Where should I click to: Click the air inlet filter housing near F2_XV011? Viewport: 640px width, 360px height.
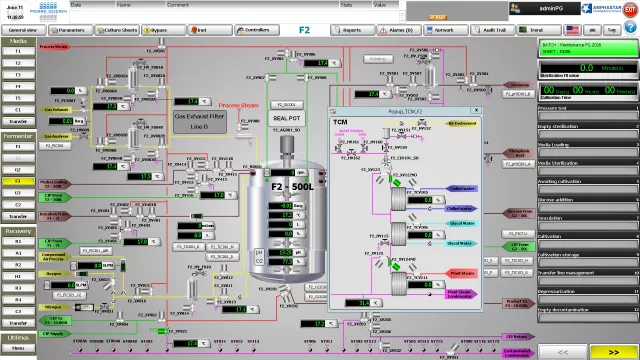192,288
